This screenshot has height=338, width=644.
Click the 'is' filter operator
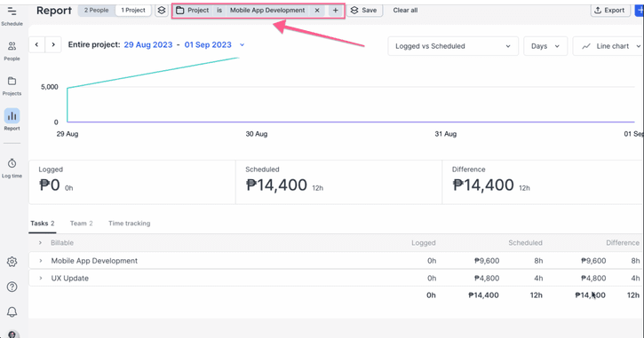[219, 11]
